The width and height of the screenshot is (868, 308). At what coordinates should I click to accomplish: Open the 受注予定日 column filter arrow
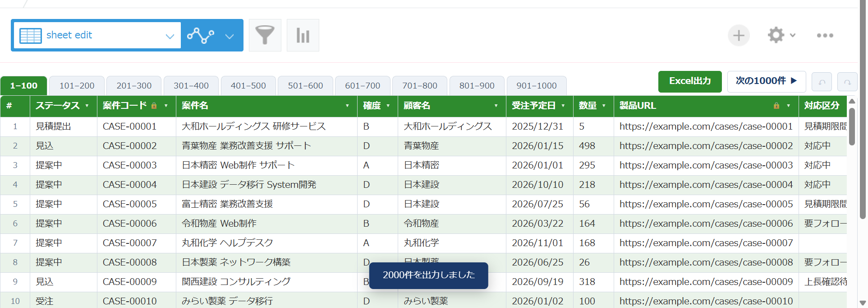click(x=563, y=106)
